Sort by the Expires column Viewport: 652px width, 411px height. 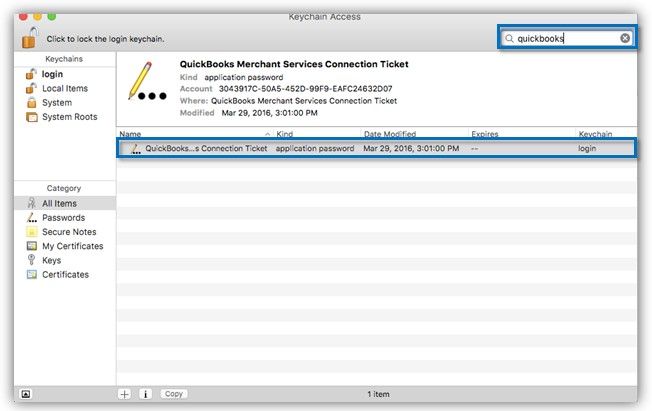tap(484, 134)
